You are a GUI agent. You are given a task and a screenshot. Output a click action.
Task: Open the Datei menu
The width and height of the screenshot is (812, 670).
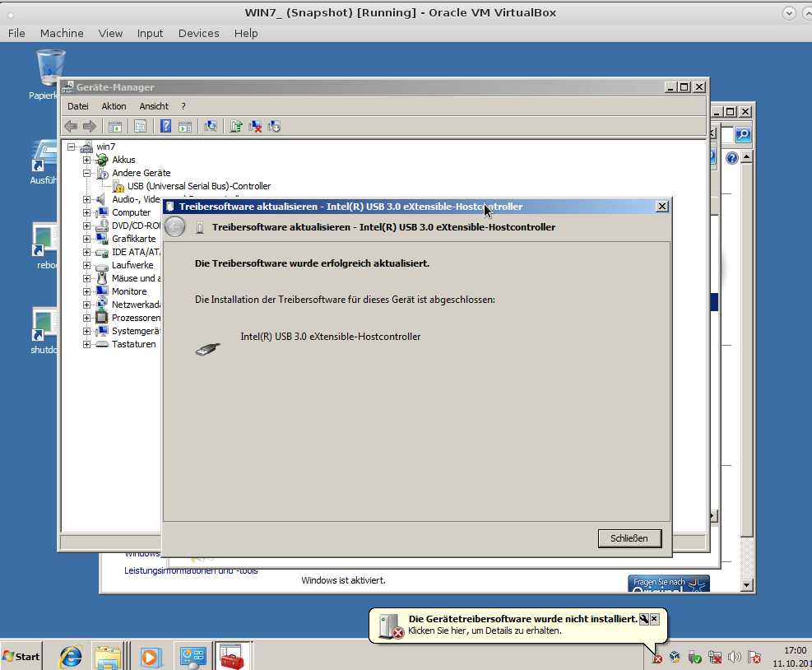click(77, 106)
